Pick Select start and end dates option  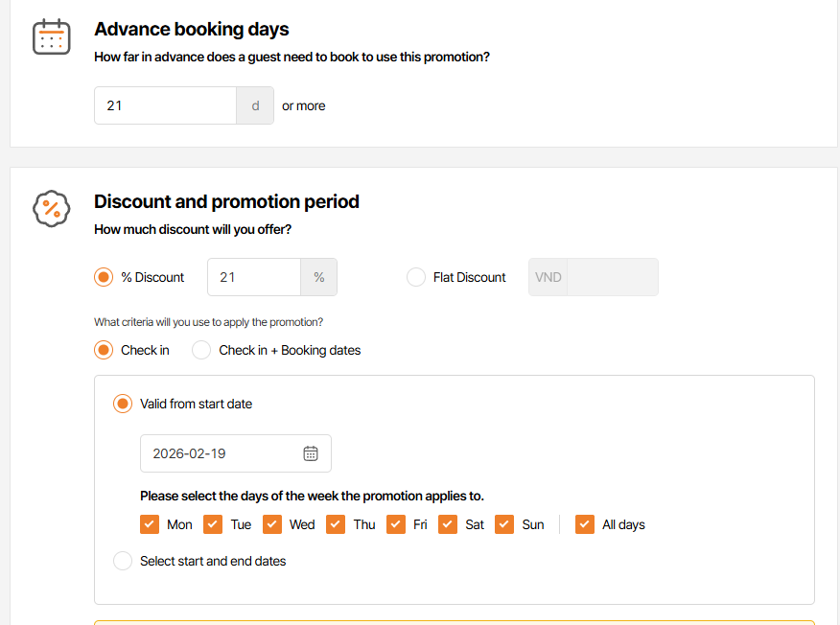pos(123,561)
